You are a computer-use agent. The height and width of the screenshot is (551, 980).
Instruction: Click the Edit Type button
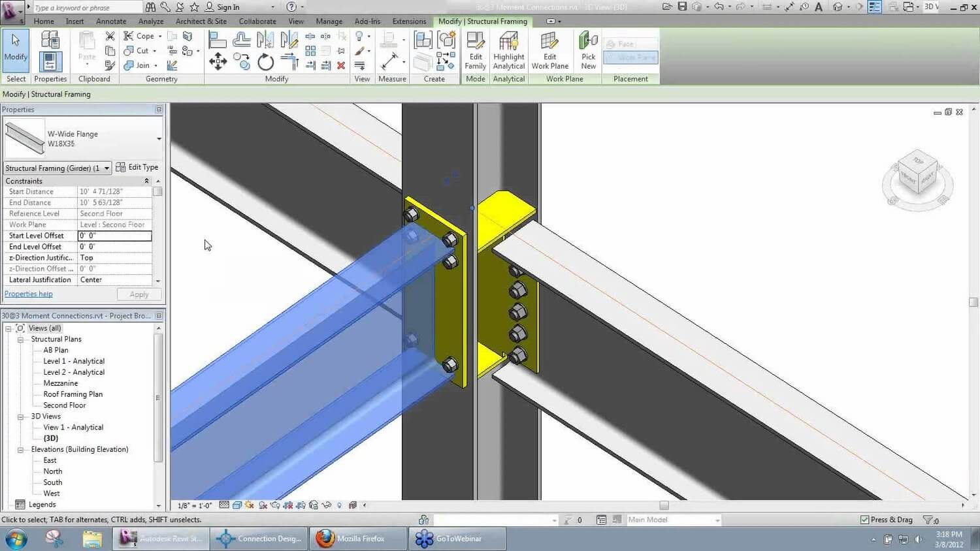point(137,167)
